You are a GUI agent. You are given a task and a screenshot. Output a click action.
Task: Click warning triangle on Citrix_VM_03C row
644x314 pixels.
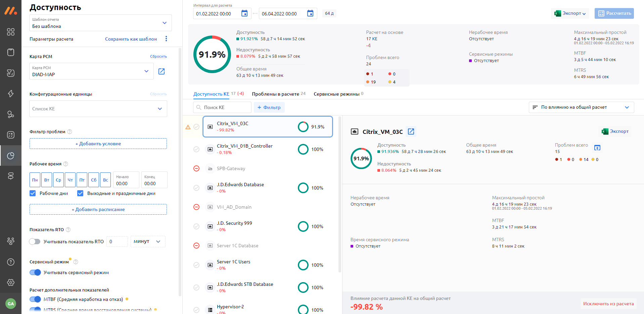pyautogui.click(x=188, y=127)
